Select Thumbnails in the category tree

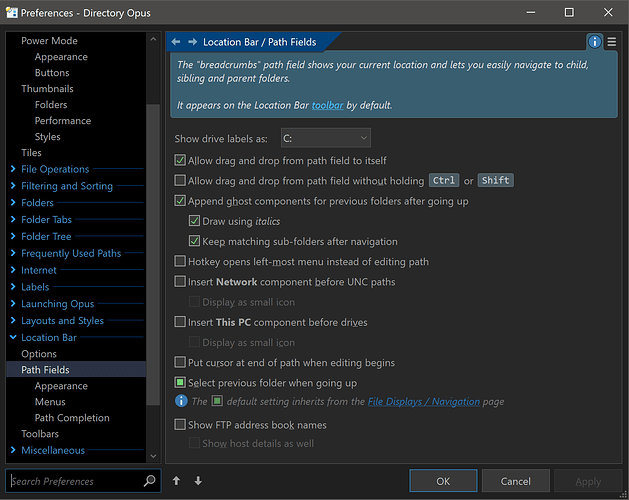[x=47, y=89]
